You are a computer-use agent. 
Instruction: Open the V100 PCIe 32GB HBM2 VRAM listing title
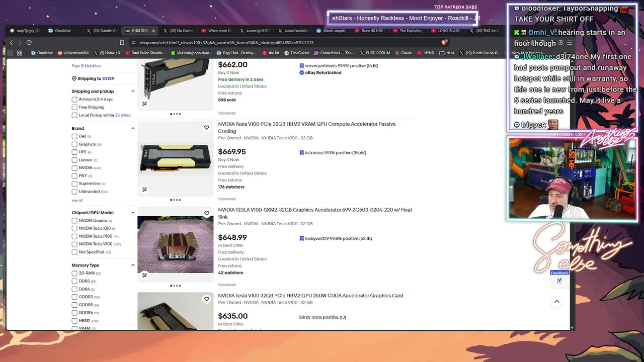click(307, 128)
